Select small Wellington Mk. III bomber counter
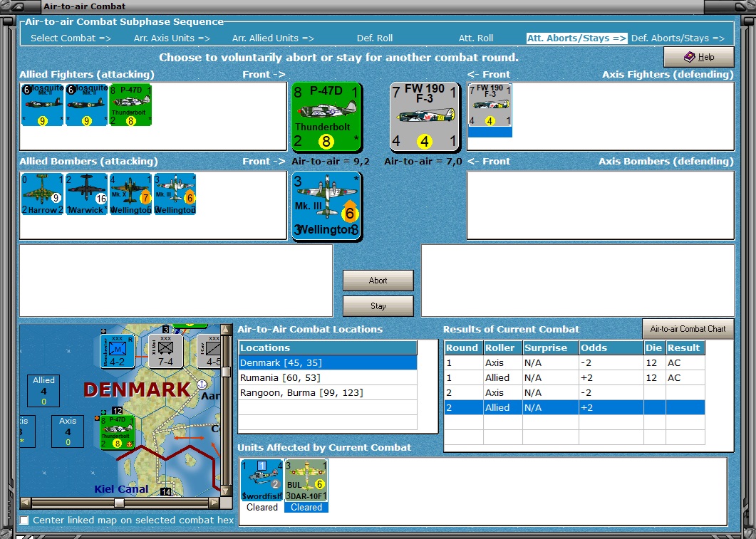This screenshot has width=756, height=539. pos(175,194)
